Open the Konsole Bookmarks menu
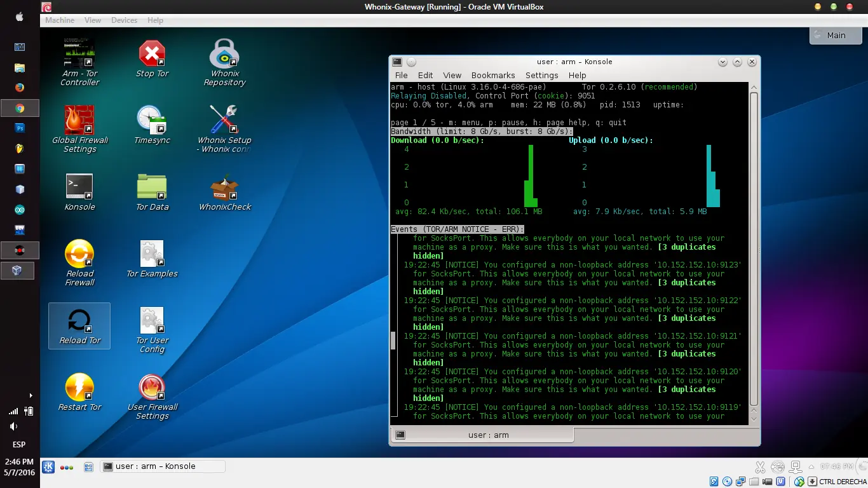 [x=493, y=75]
